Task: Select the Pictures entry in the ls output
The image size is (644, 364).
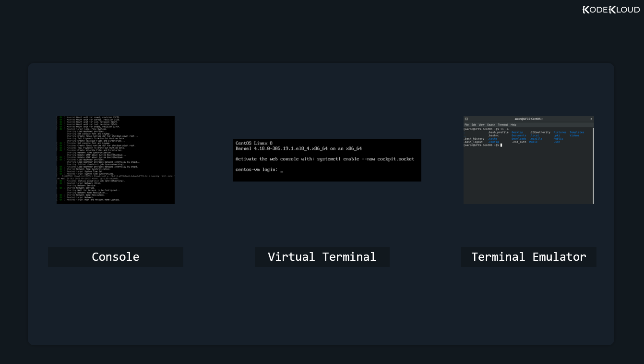Action: point(560,132)
